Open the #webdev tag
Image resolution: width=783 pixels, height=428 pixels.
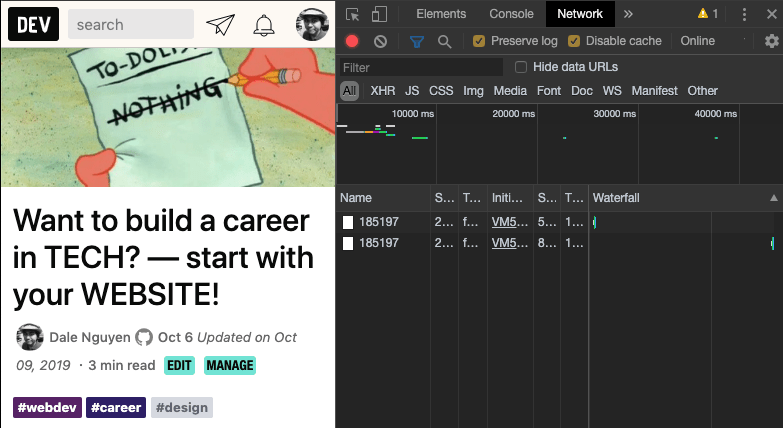47,408
